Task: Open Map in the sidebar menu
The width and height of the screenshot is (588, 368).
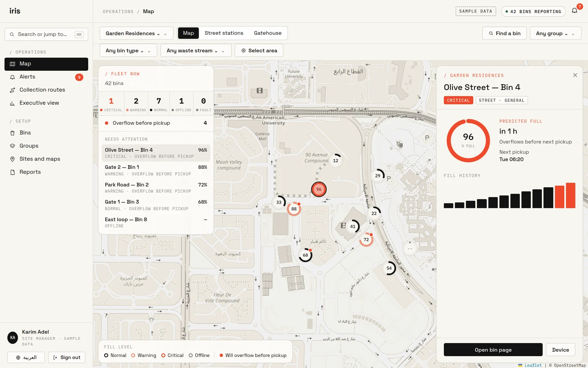Action: [x=46, y=64]
